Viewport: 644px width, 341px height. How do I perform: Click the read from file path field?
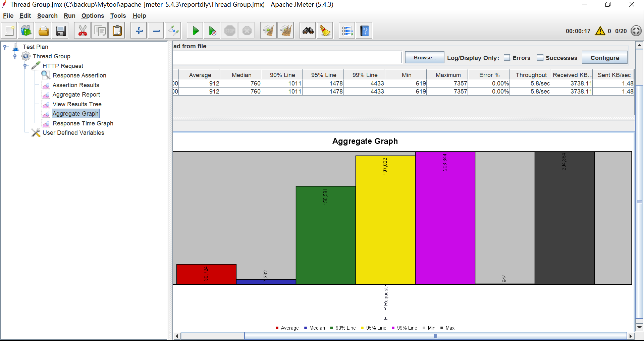(287, 57)
